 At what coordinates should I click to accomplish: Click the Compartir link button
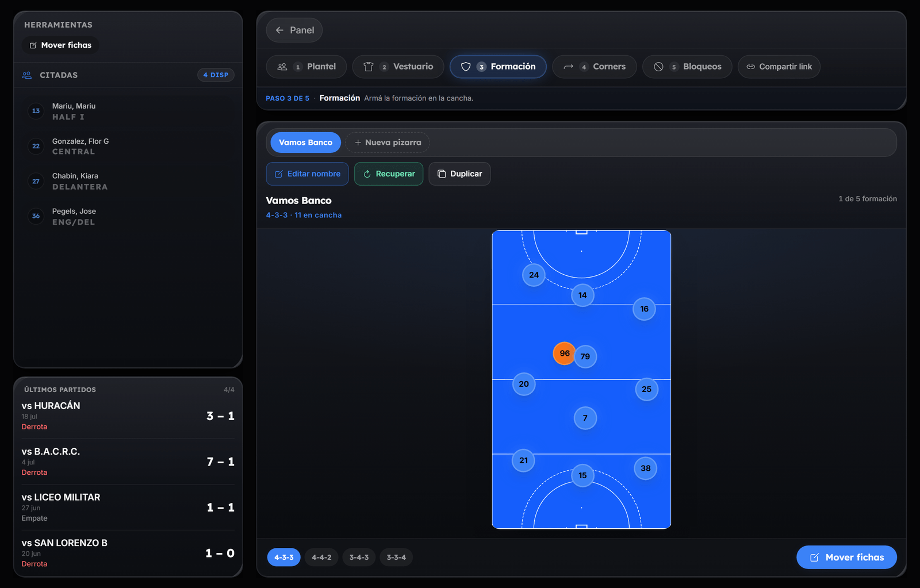click(x=779, y=67)
